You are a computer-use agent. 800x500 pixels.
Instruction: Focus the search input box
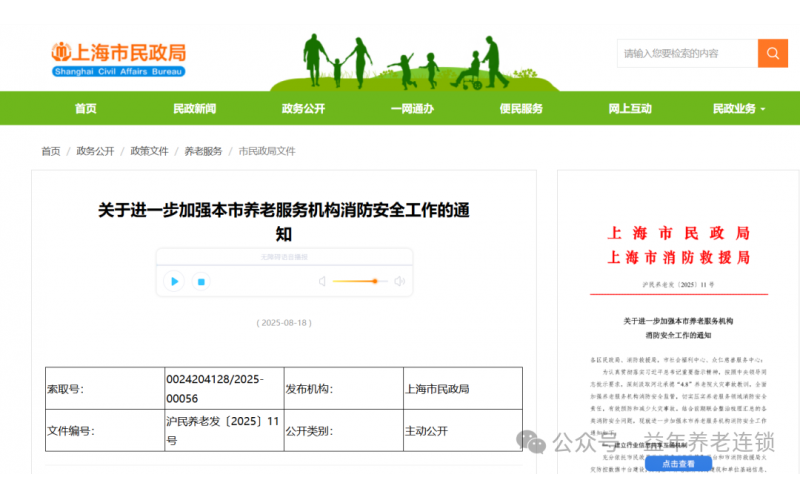click(x=687, y=53)
